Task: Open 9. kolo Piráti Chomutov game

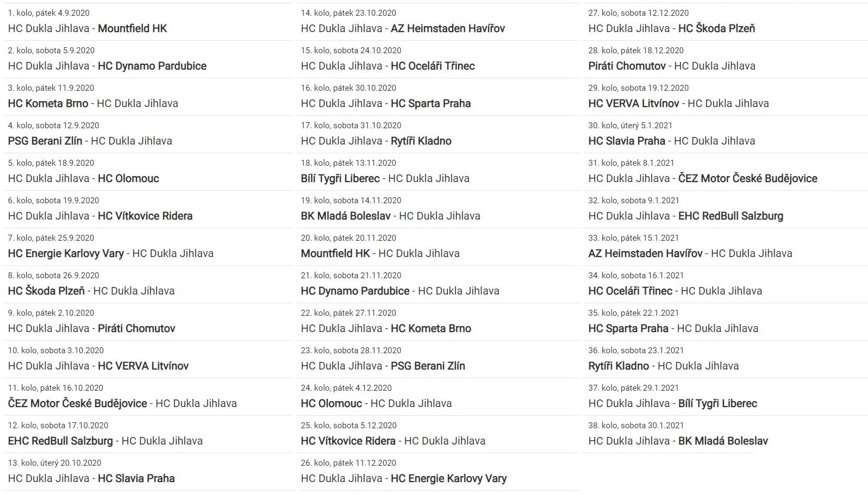Action: tap(91, 328)
